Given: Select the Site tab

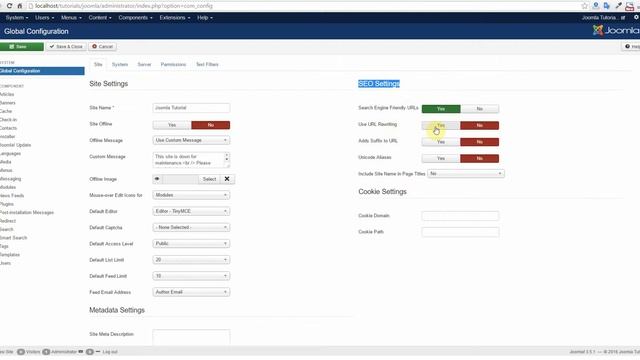Looking at the screenshot, I should [x=98, y=64].
